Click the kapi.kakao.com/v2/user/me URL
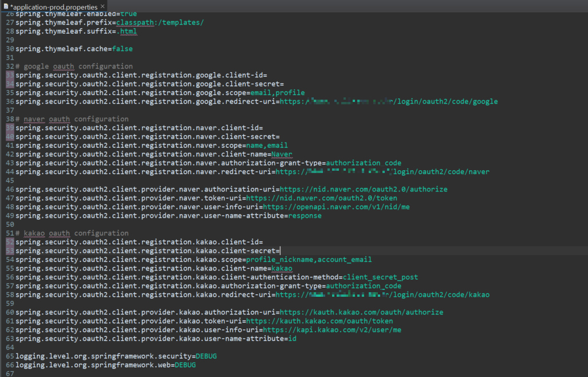The image size is (588, 377). click(x=332, y=330)
